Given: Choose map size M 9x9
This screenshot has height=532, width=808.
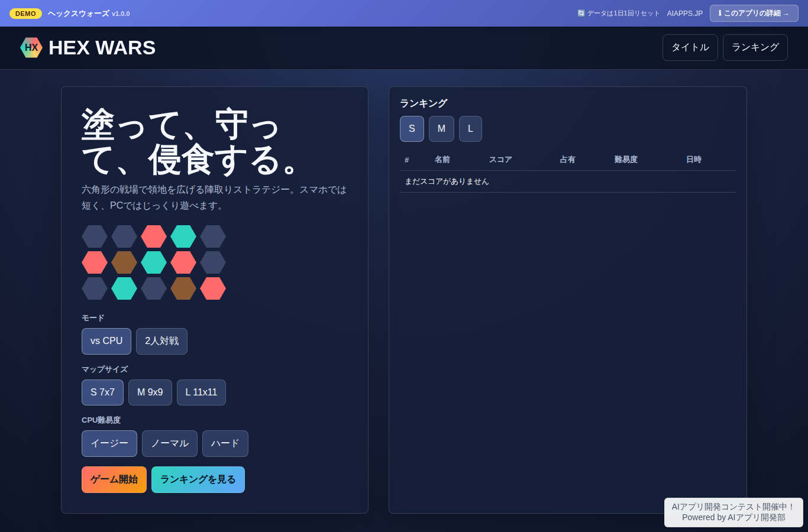Looking at the screenshot, I should pyautogui.click(x=150, y=392).
